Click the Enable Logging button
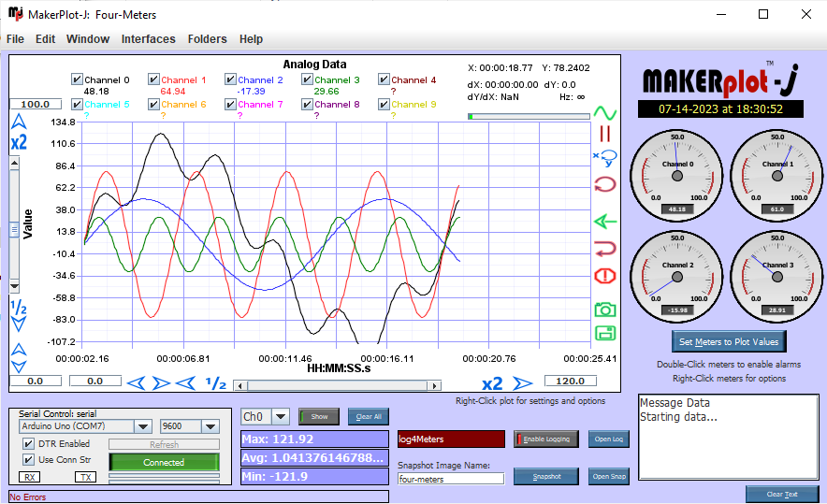Viewport: 827px width, 504px height. coord(546,439)
